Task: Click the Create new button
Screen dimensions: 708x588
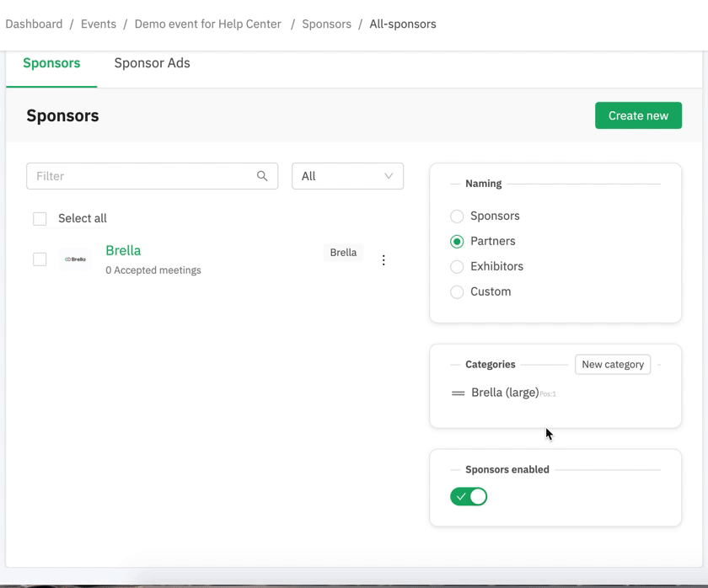Action: (x=639, y=115)
